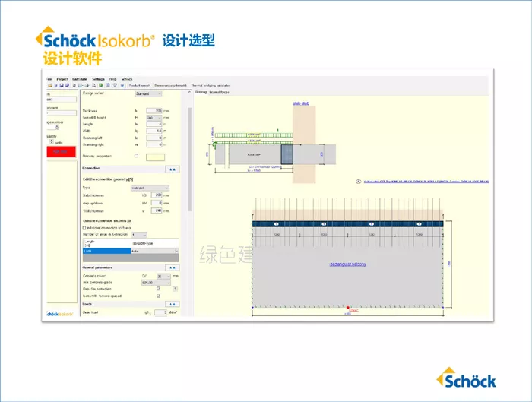This screenshot has width=532, height=402.
Task: Click the blue document toolbar icon
Action: click(x=108, y=85)
